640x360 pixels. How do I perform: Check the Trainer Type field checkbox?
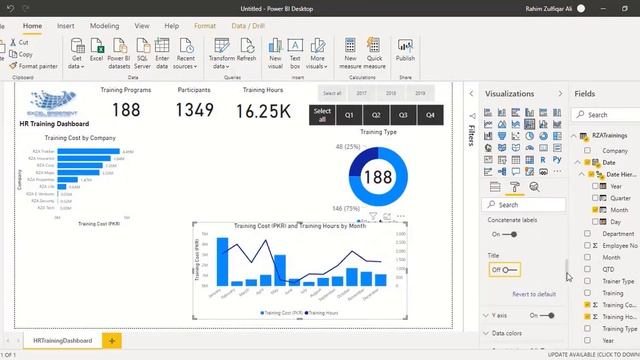pos(587,281)
